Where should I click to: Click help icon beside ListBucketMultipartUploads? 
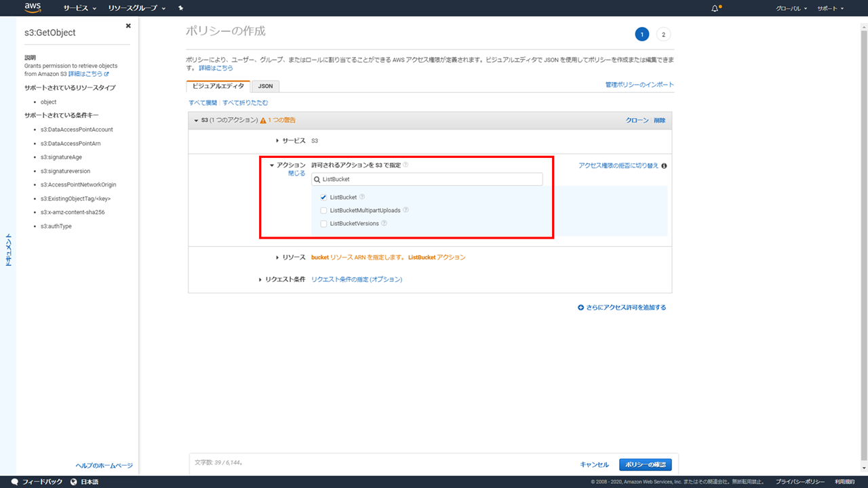pos(406,210)
